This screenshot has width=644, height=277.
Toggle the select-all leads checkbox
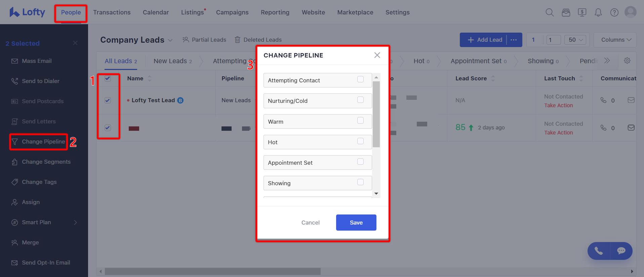(108, 78)
